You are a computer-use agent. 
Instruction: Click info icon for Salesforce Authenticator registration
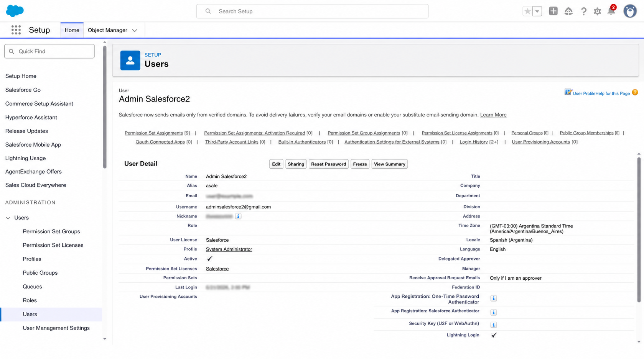point(494,313)
